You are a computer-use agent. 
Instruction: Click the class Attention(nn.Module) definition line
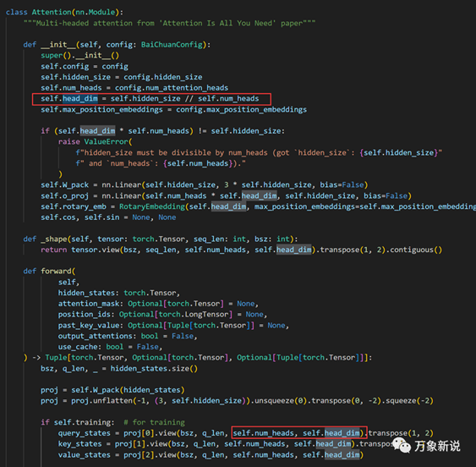click(64, 12)
